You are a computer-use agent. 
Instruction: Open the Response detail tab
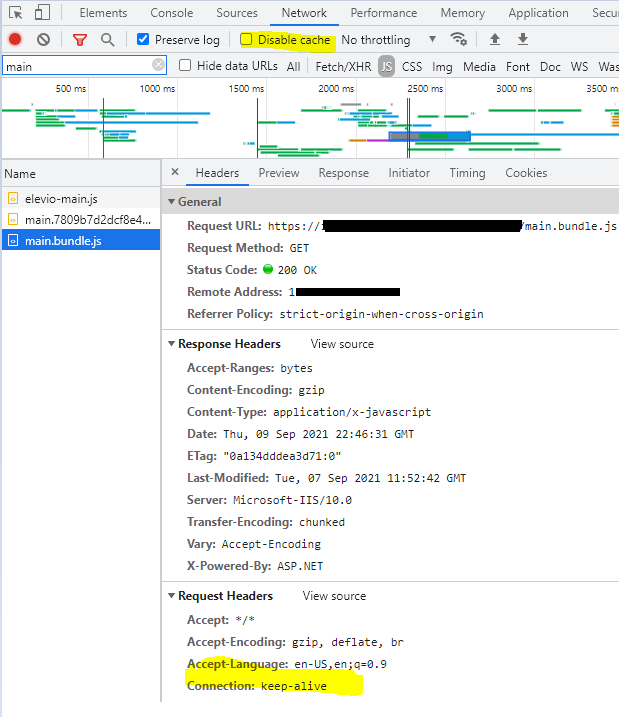[x=344, y=173]
